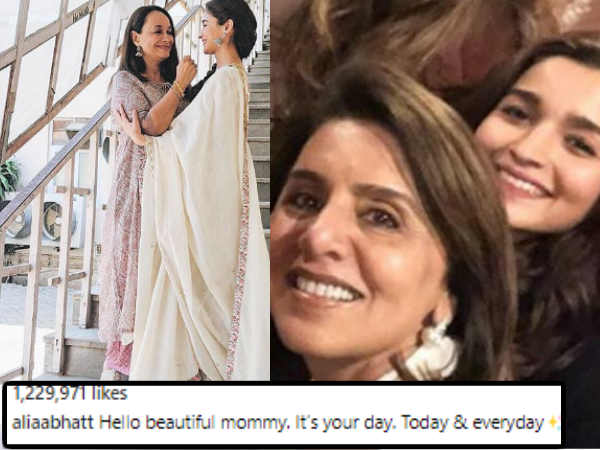The height and width of the screenshot is (450, 600).
Task: Click the dangling earring of the woman in pink
Action: click(139, 51)
